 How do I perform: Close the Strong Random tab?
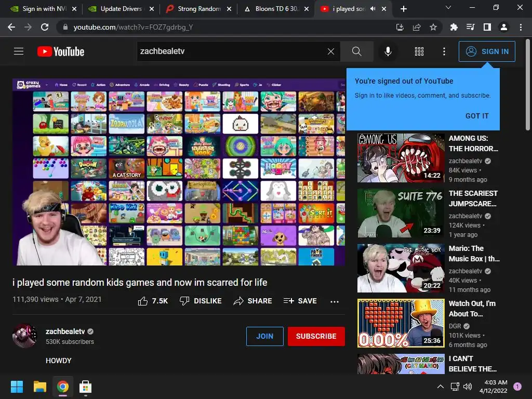[229, 9]
